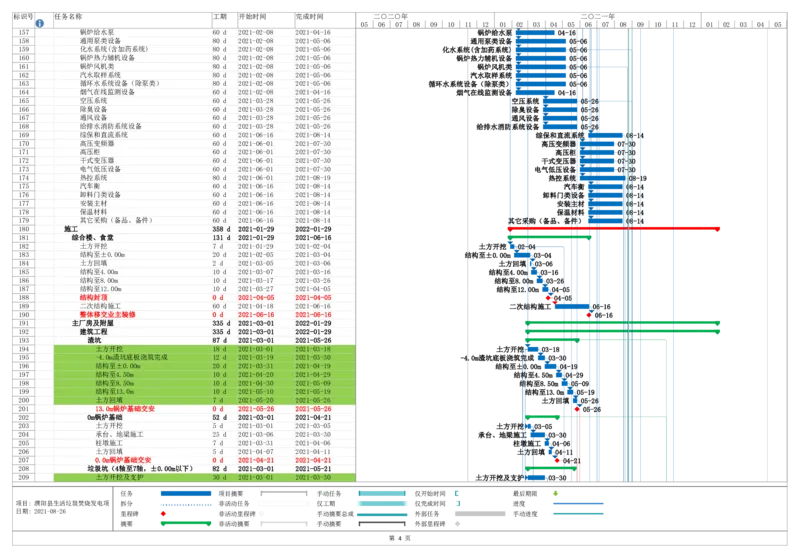This screenshot has width=800, height=558.
Task: Click the manual task teal legend bar
Action: pyautogui.click(x=383, y=493)
